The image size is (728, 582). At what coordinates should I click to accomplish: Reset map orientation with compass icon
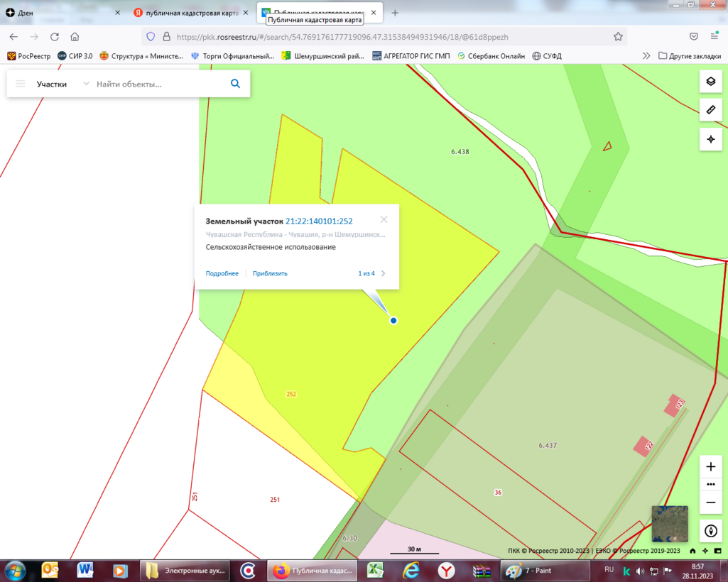pyautogui.click(x=710, y=530)
